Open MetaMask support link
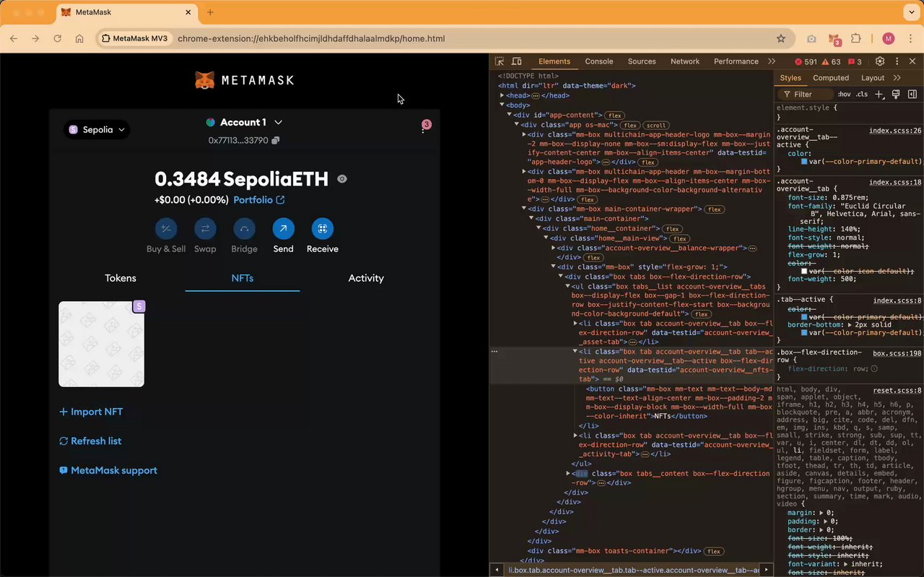Image resolution: width=924 pixels, height=577 pixels. pos(108,470)
